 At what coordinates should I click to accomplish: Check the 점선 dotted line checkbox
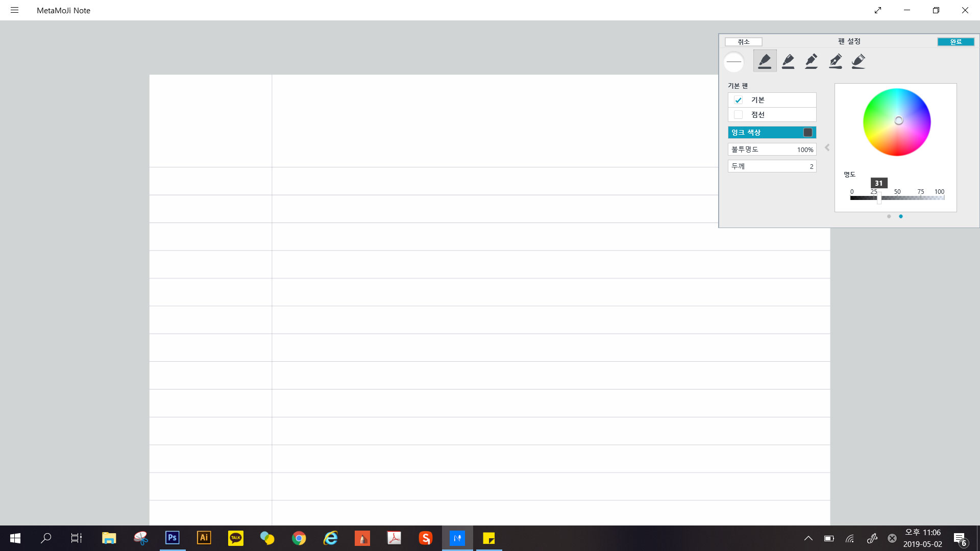[x=738, y=115]
